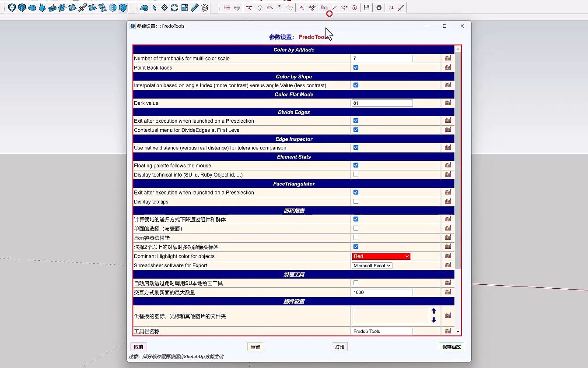Click the red grid table icon in FredoTools toolbar
The image size is (588, 368).
(x=227, y=7)
